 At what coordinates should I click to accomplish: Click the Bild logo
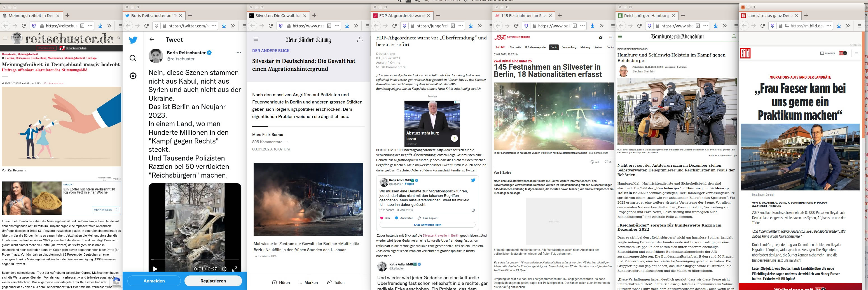pos(745,53)
